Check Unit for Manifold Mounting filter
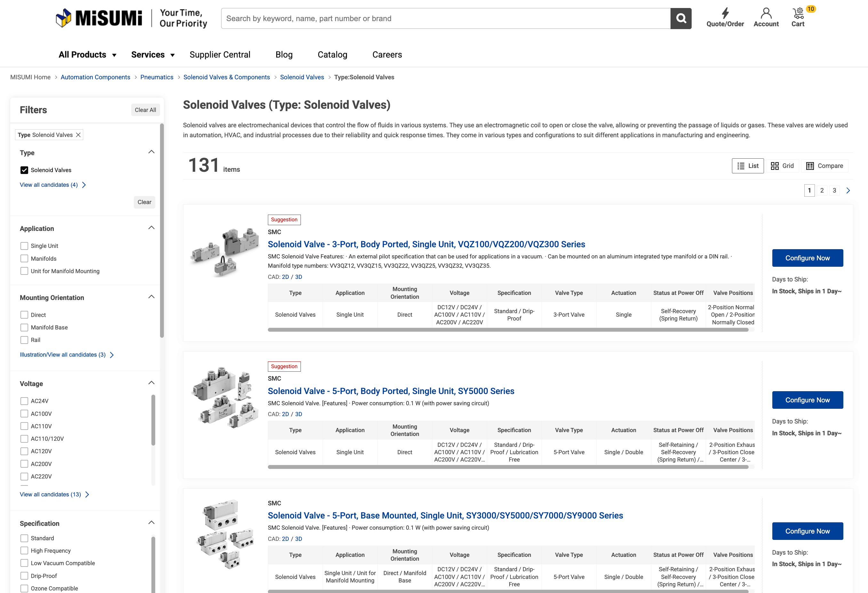 click(24, 271)
